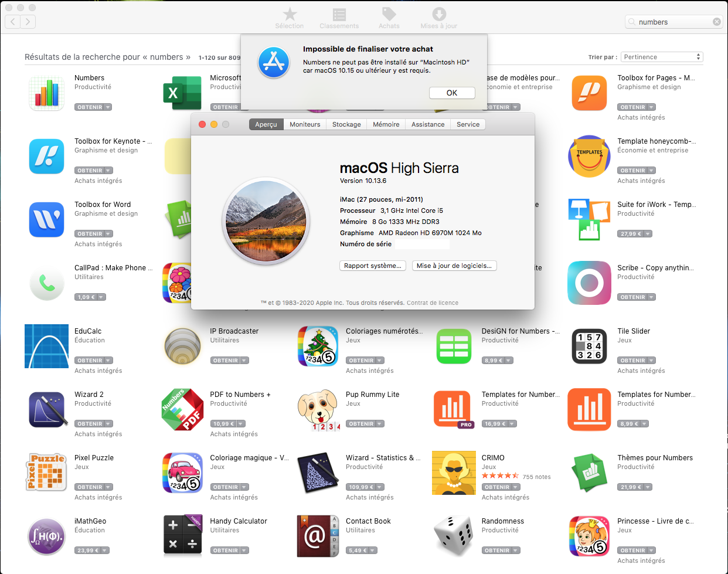The image size is (728, 574).
Task: Click in the numbers search field
Action: (x=673, y=22)
